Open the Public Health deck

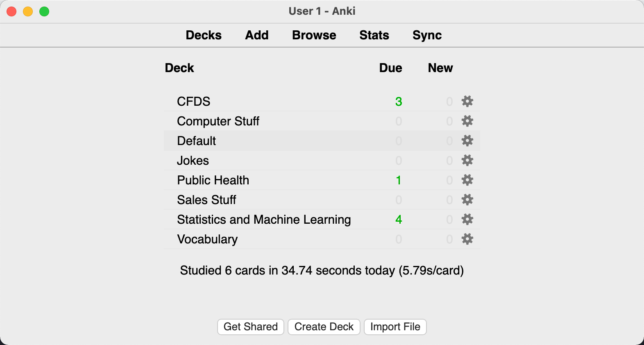click(213, 180)
